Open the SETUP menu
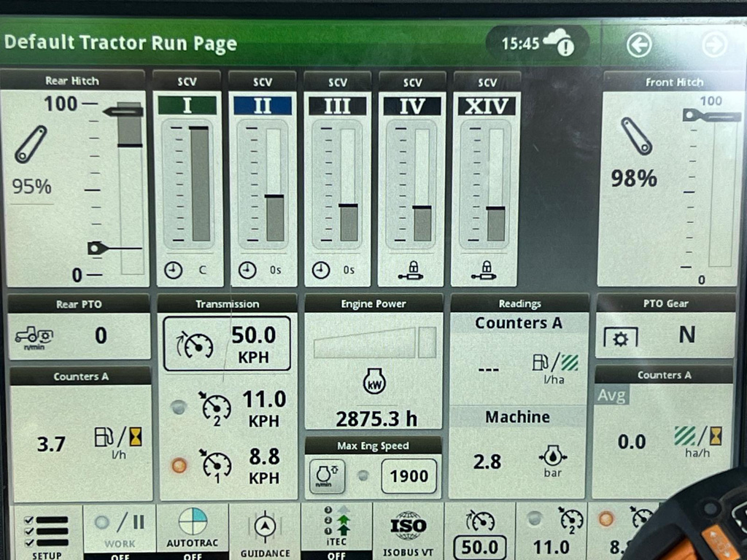 pyautogui.click(x=47, y=532)
